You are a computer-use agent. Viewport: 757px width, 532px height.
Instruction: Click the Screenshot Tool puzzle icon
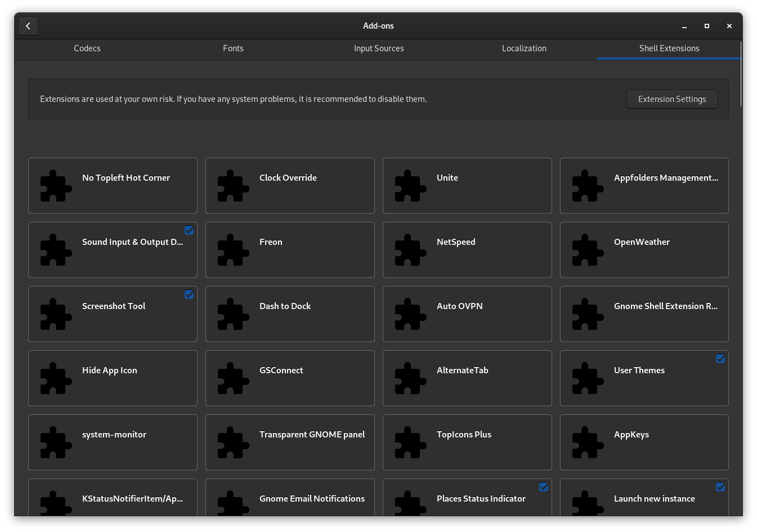point(56,314)
